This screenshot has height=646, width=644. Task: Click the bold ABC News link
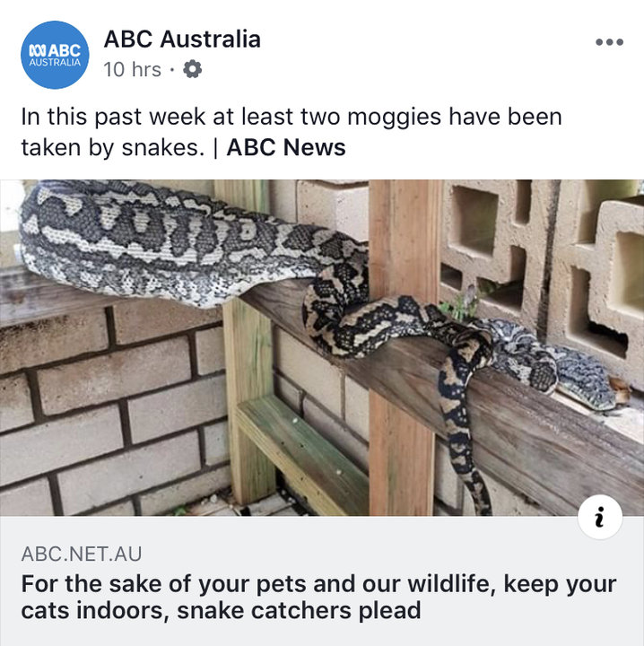(x=286, y=147)
